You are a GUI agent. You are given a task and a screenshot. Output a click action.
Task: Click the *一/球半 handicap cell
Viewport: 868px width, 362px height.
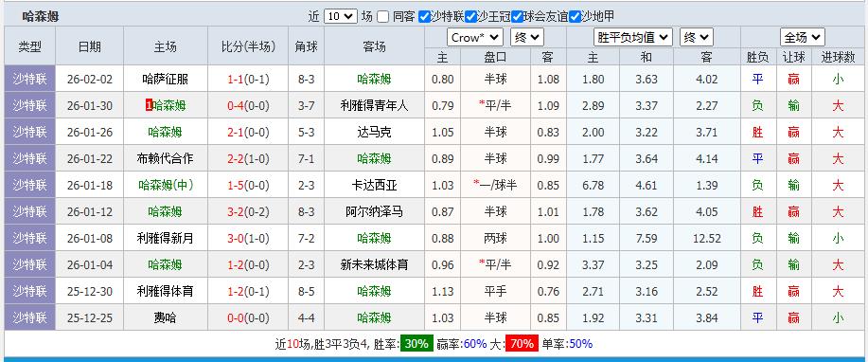[495, 185]
